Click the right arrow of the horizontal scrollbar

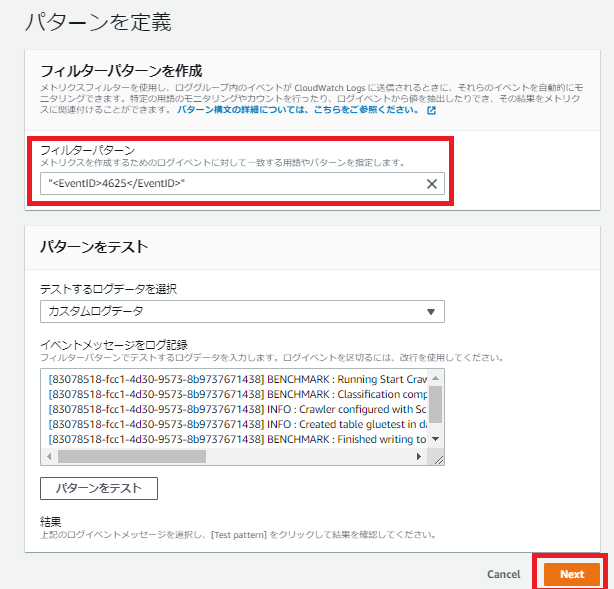(x=419, y=457)
